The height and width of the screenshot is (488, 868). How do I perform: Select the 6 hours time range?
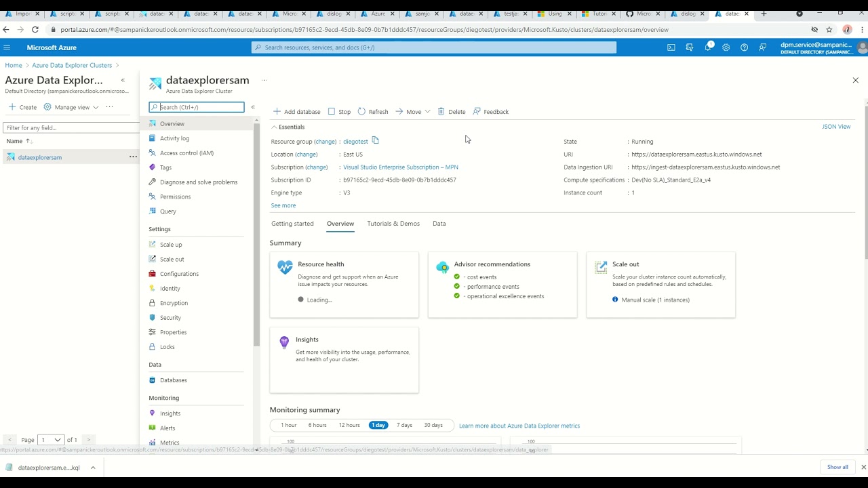(317, 426)
